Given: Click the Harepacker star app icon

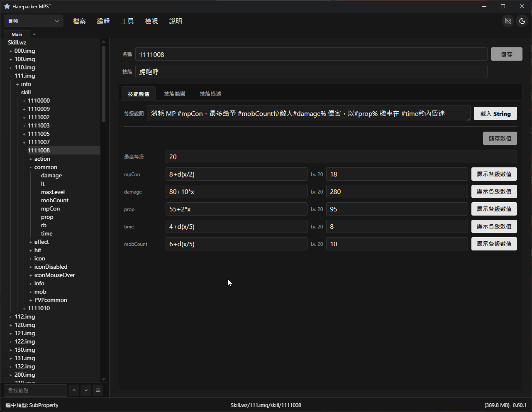Looking at the screenshot, I should pos(7,6).
